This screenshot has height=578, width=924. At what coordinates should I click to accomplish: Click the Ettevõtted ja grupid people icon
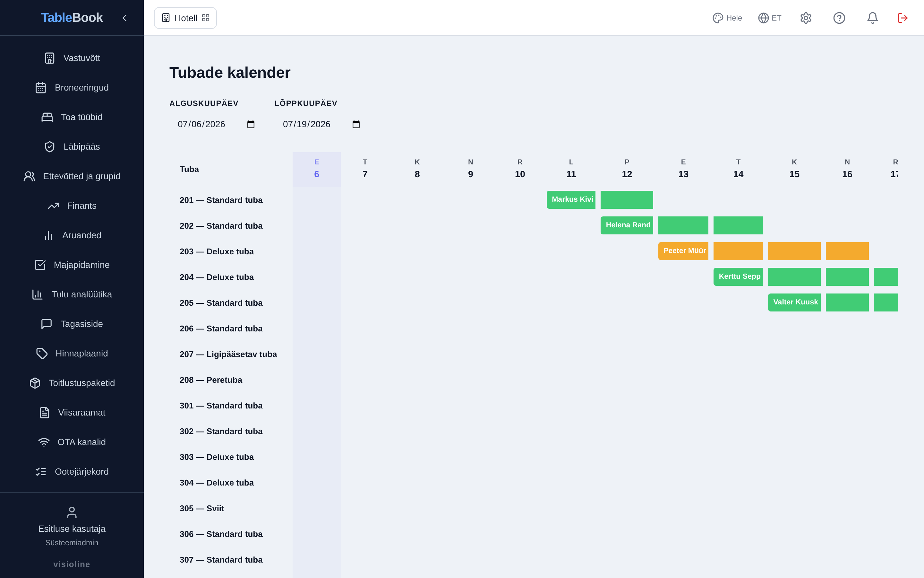pos(30,176)
